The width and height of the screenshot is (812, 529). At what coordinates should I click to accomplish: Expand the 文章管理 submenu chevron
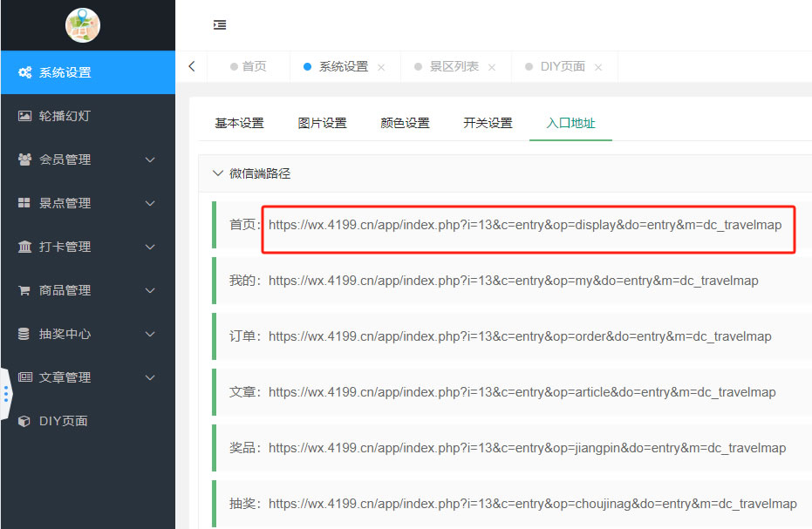pyautogui.click(x=150, y=377)
